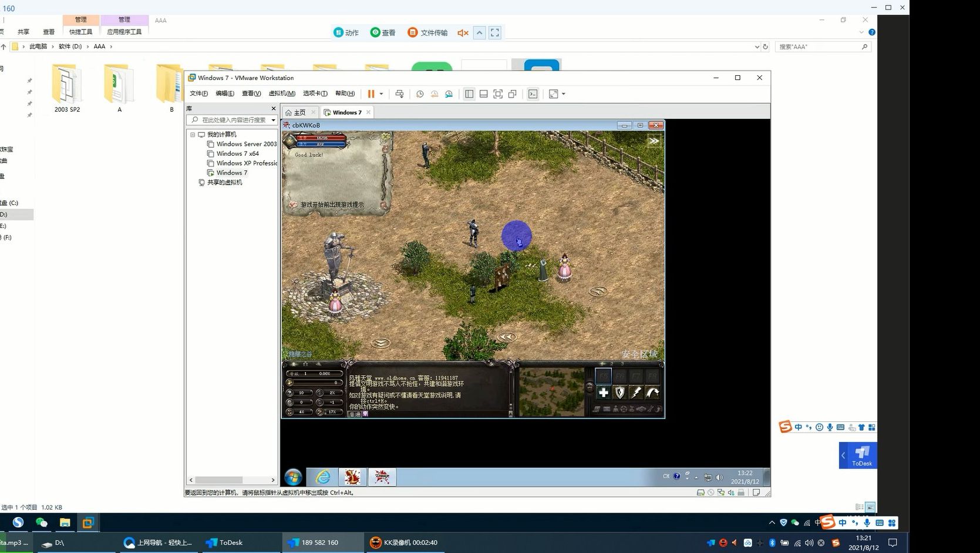The width and height of the screenshot is (980, 553).
Task: Select the F5 hotkey slot in game
Action: click(x=603, y=376)
